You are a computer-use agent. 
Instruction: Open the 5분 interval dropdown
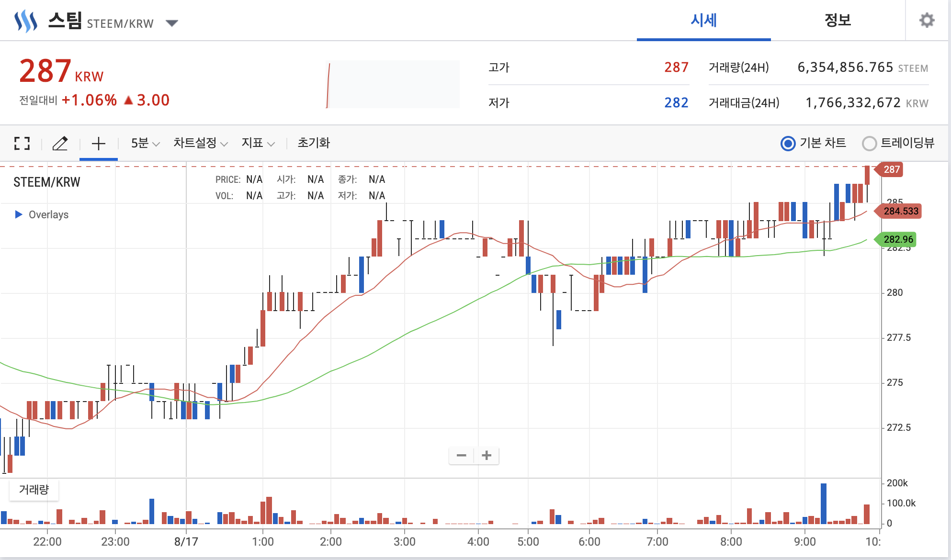(x=145, y=143)
